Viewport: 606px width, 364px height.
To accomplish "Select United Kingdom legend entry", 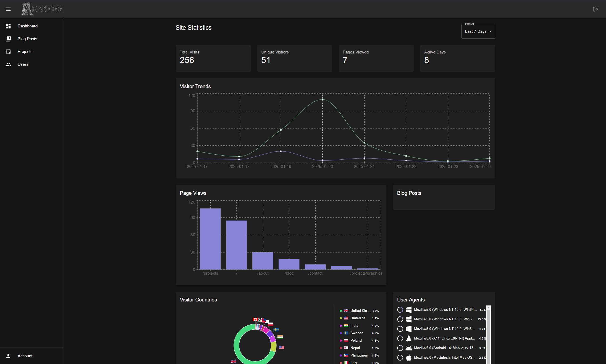I will (x=360, y=311).
